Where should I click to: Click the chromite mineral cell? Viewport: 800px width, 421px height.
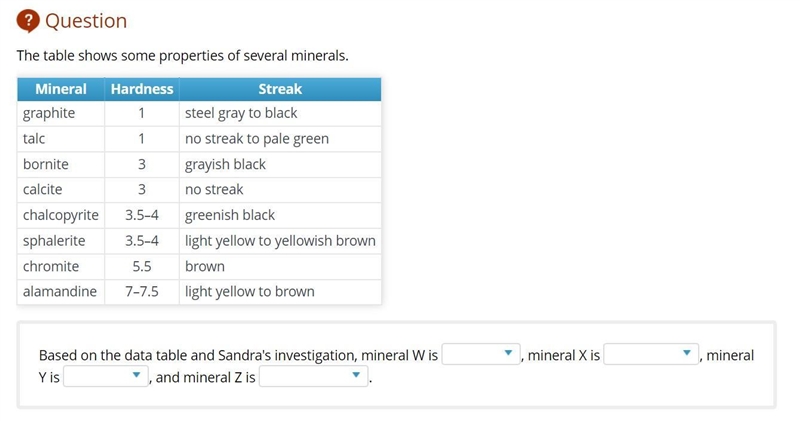click(61, 266)
